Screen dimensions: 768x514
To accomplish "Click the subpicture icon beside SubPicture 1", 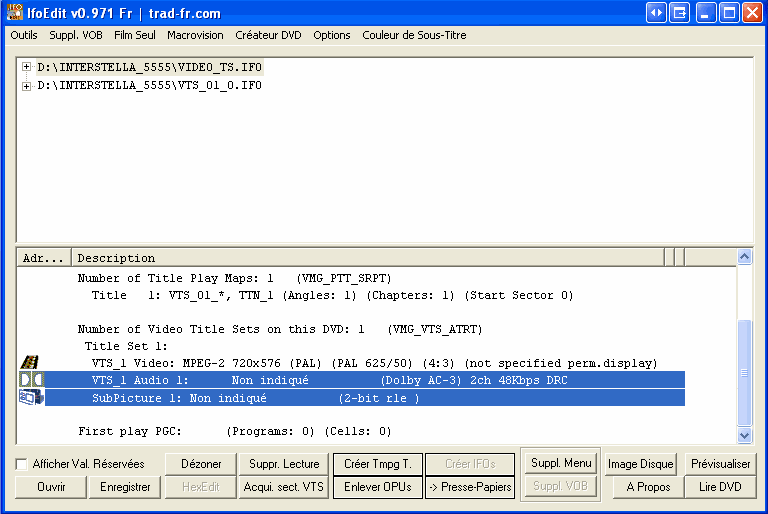I will (30, 397).
